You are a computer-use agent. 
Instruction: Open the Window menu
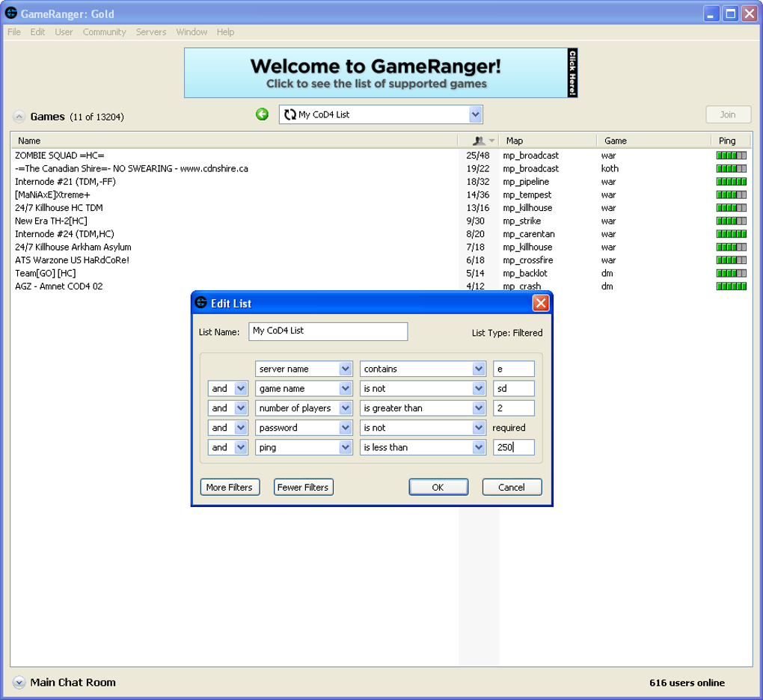coord(191,32)
